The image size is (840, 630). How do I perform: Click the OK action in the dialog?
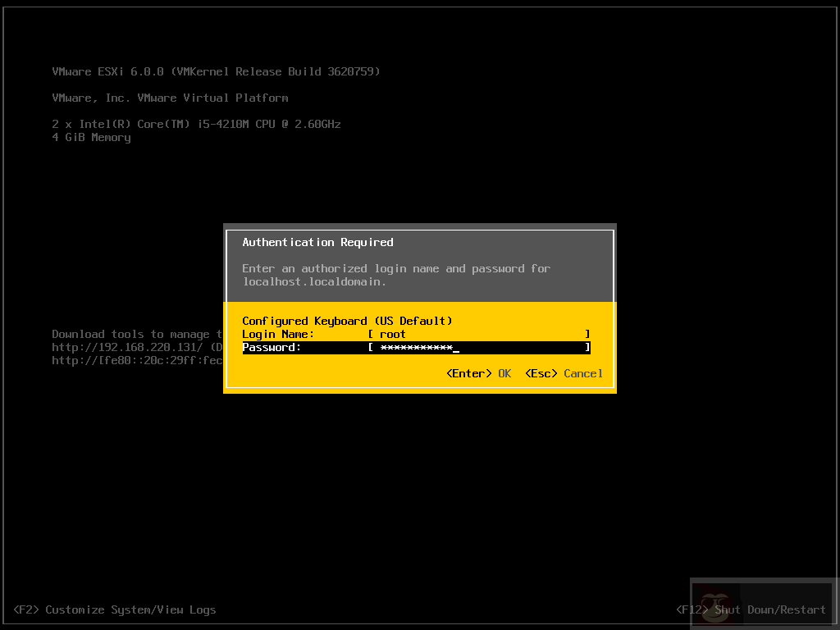[504, 373]
